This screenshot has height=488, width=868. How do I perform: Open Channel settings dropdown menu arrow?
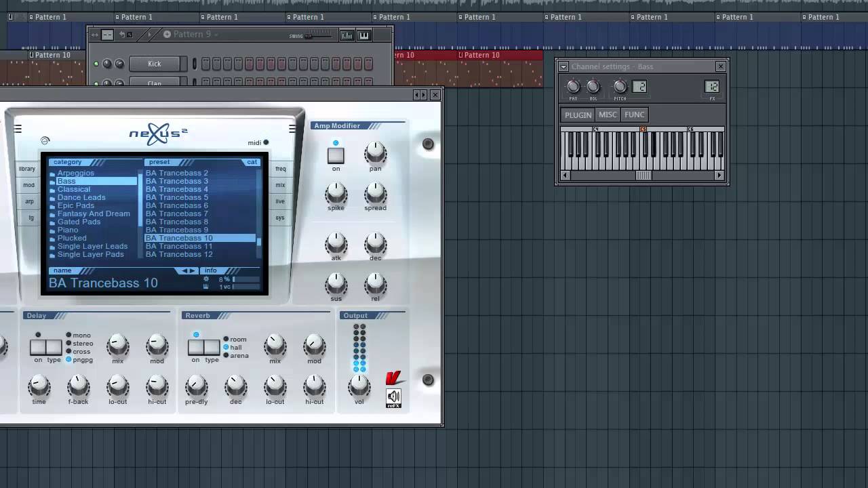coord(564,66)
